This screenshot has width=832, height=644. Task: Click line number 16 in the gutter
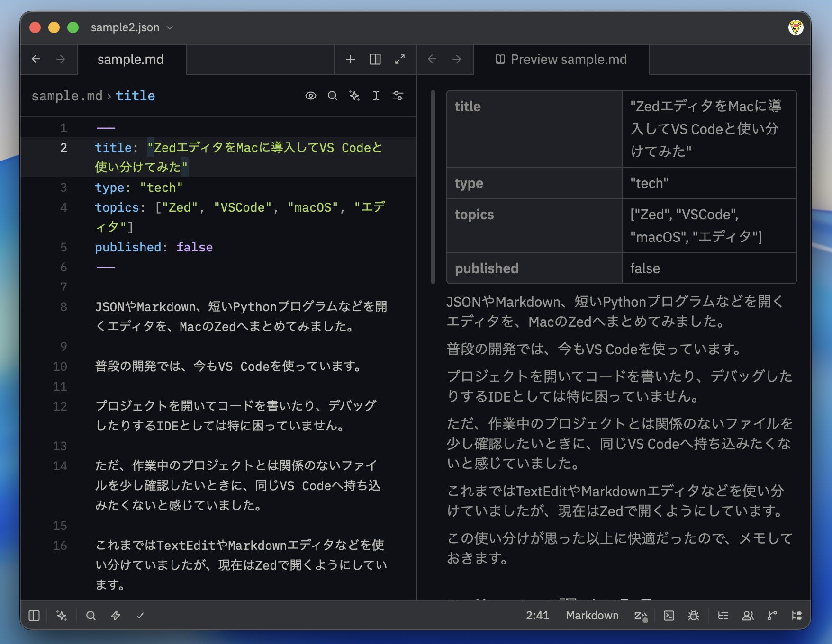coord(60,546)
